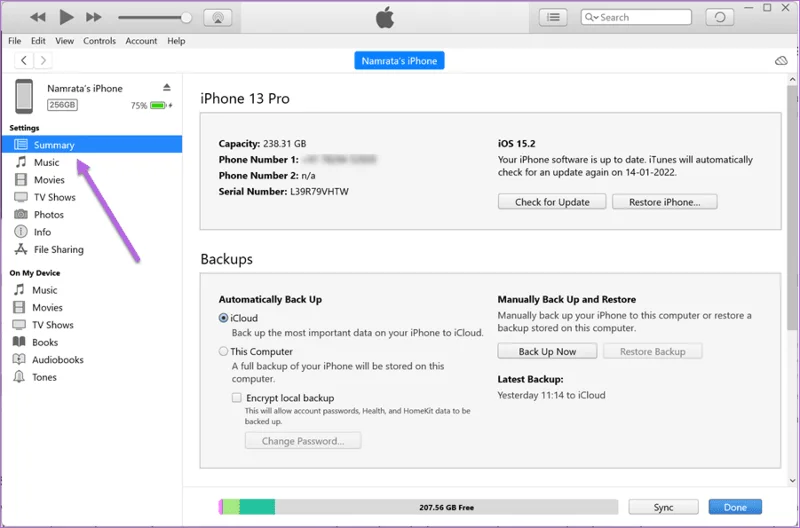Click the teal segment of storage bar
Viewport: 800px width, 528px height.
click(257, 507)
